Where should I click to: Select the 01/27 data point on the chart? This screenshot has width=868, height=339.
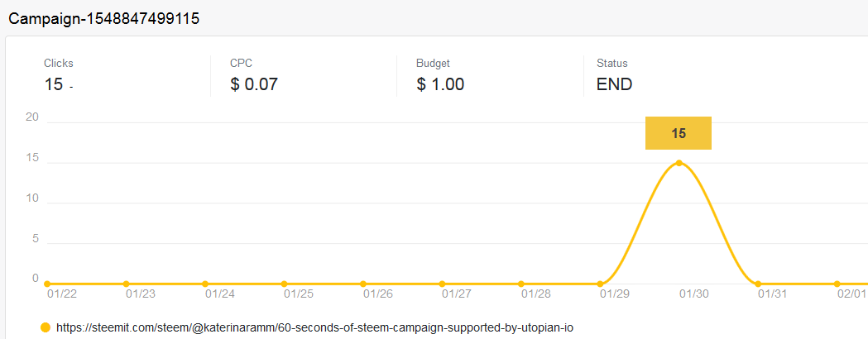click(442, 284)
